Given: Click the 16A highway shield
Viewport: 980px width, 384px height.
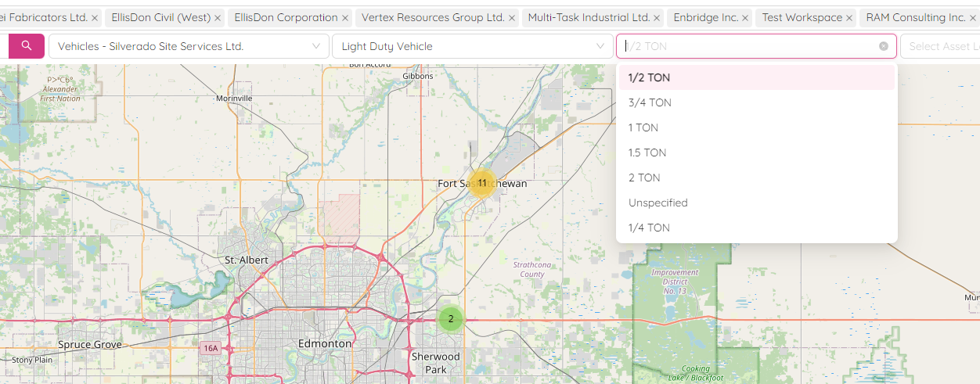Looking at the screenshot, I should [x=209, y=348].
